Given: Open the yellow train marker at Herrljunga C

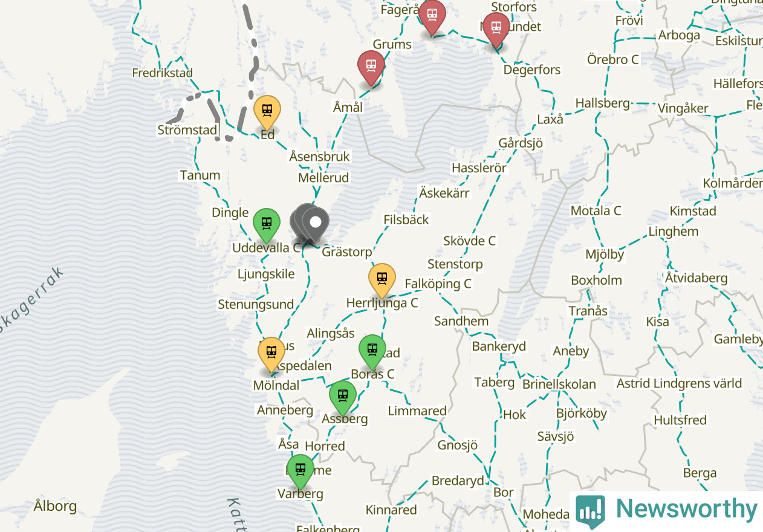Looking at the screenshot, I should (x=382, y=281).
